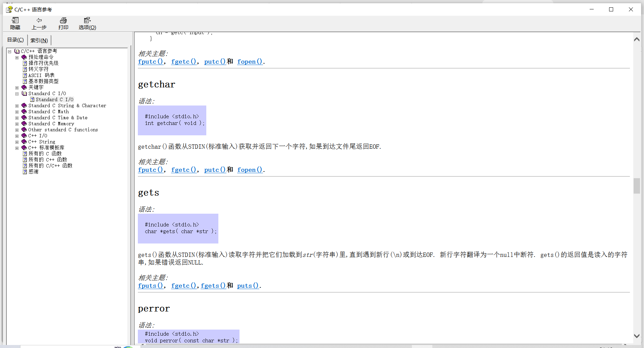This screenshot has height=348, width=644.
Task: Expand the Other standard C functions node
Action: pos(17,130)
